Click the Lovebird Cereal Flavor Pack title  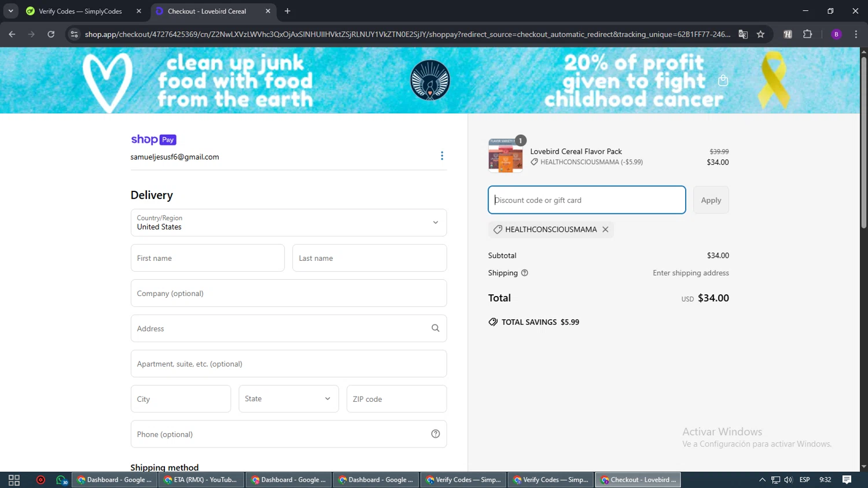(x=576, y=151)
